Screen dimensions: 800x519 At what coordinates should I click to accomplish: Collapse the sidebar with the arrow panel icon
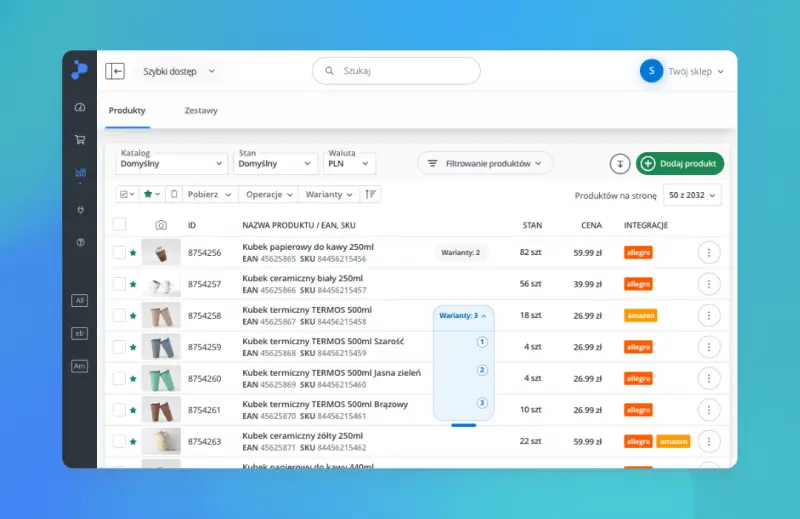click(x=115, y=71)
